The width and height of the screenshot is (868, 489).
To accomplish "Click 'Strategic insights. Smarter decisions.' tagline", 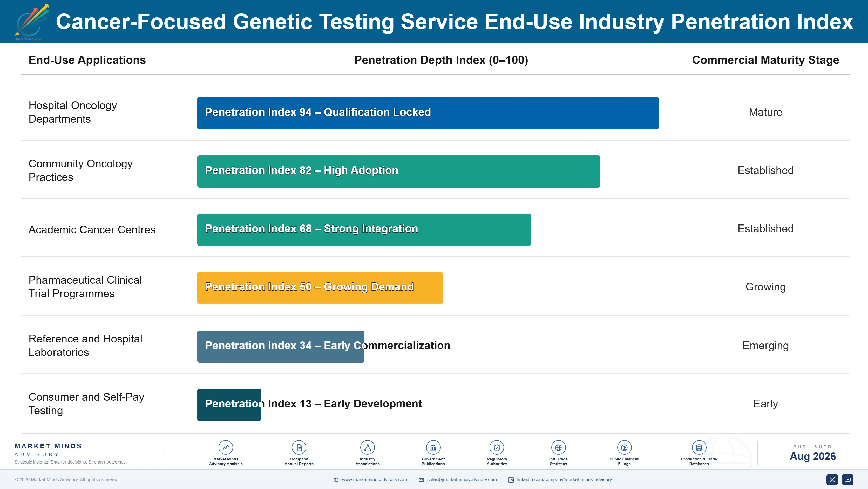I will click(x=70, y=462).
